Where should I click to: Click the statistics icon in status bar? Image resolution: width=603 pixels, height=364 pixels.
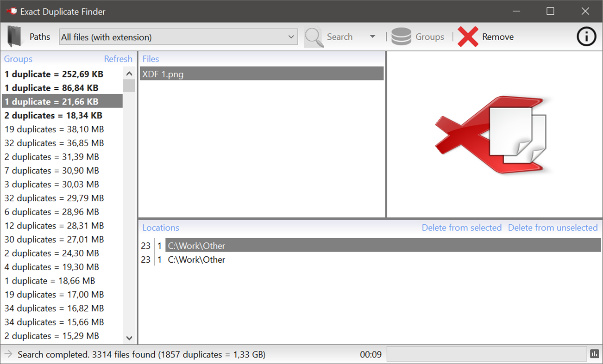click(x=594, y=354)
